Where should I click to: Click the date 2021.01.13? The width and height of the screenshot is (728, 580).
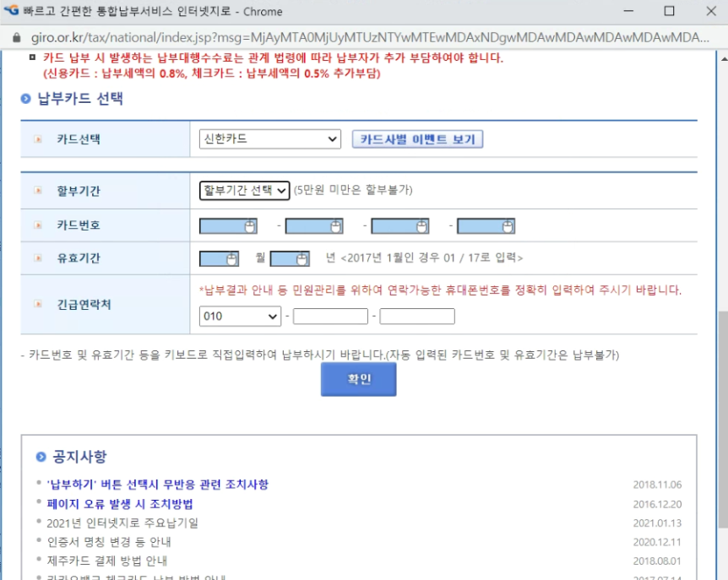(657, 523)
